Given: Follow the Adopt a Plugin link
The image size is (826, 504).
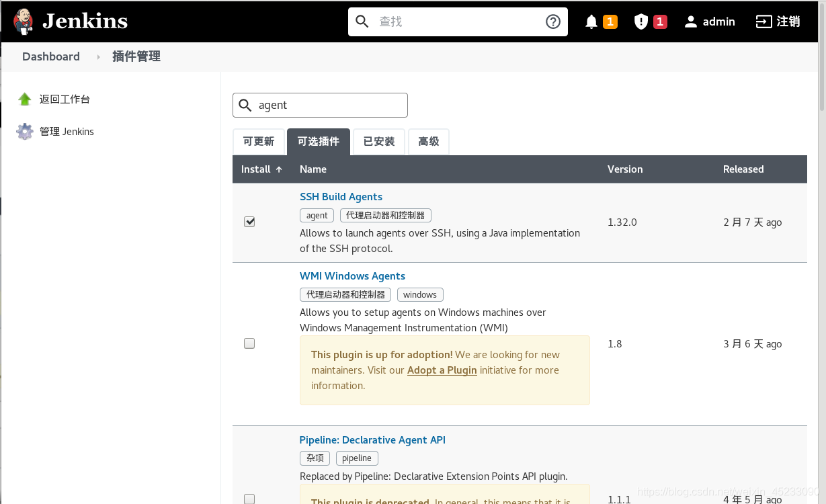Looking at the screenshot, I should 442,370.
